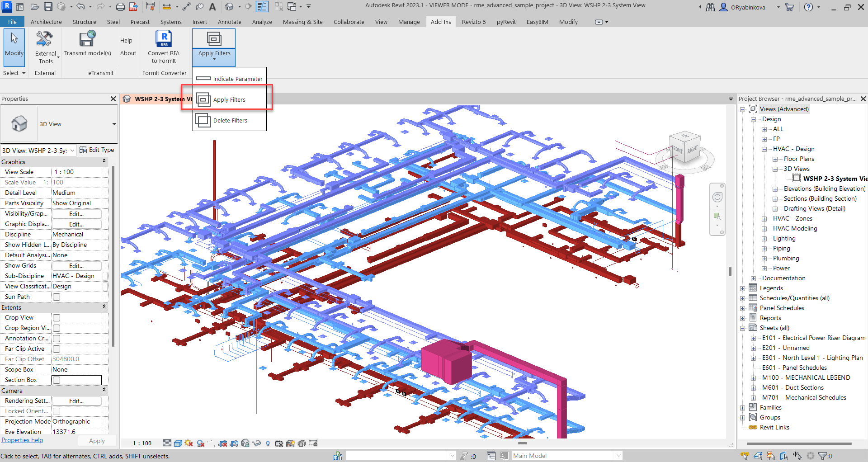
Task: Check the Crop View checkbox
Action: click(x=57, y=318)
